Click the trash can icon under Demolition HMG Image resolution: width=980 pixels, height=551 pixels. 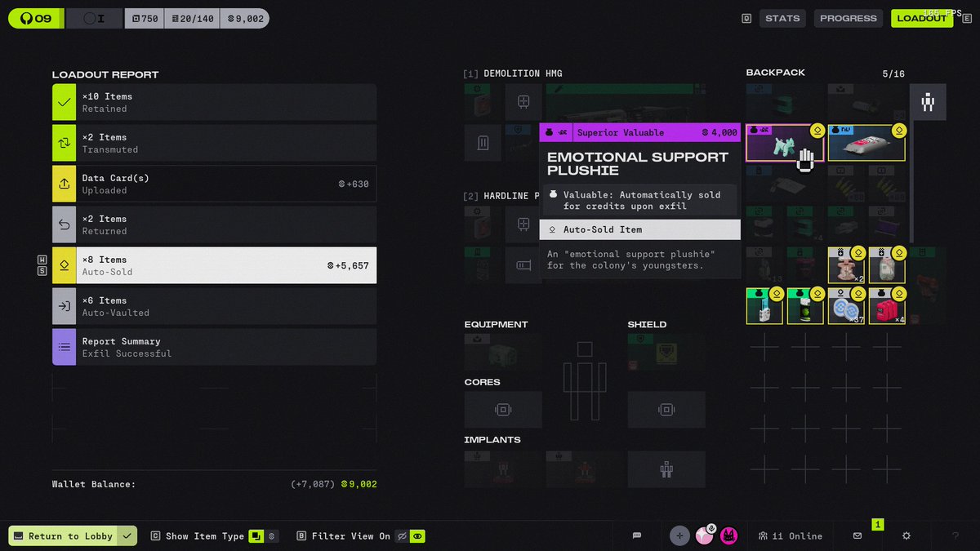coord(483,143)
